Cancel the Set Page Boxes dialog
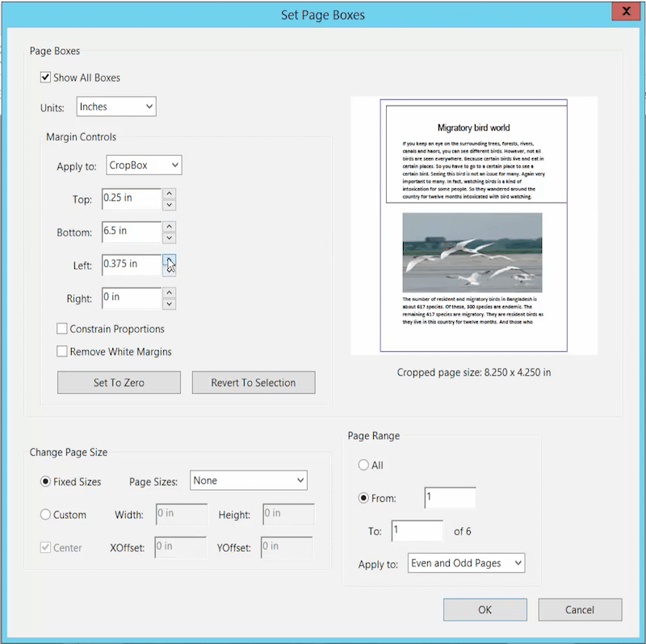 click(580, 609)
